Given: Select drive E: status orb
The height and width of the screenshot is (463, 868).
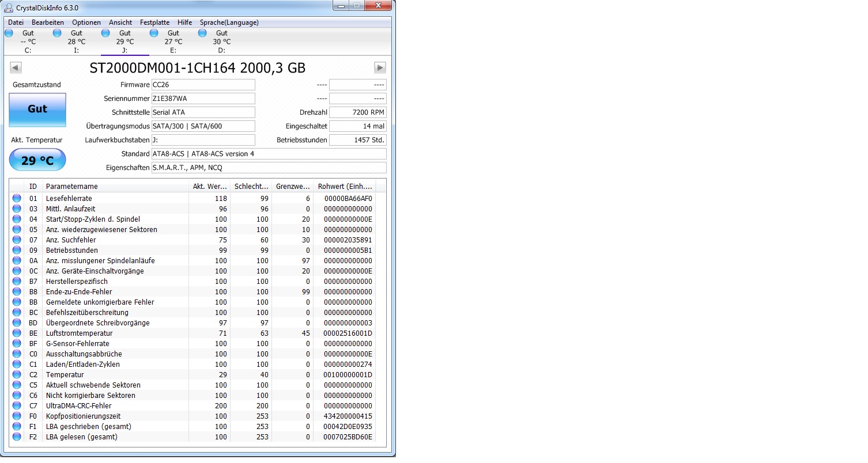Looking at the screenshot, I should click(154, 33).
